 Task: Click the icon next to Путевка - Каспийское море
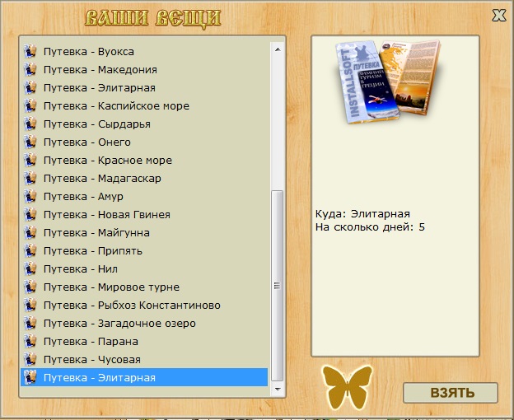(30, 105)
